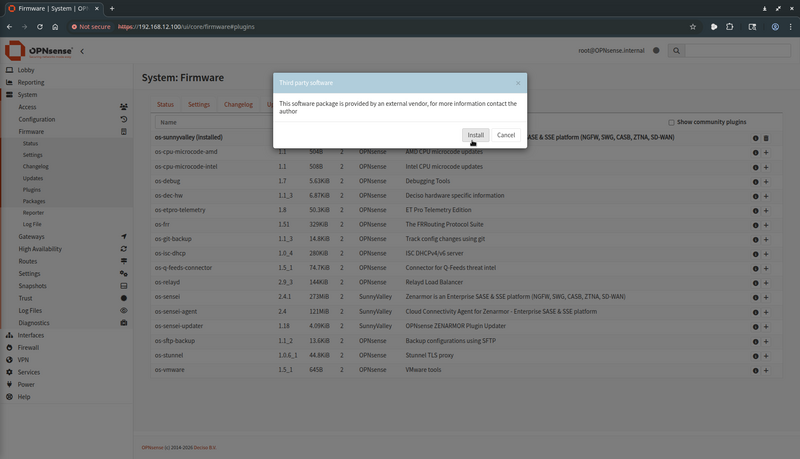This screenshot has width=800, height=459.
Task: Confirm Install in the third party dialog
Action: (476, 135)
